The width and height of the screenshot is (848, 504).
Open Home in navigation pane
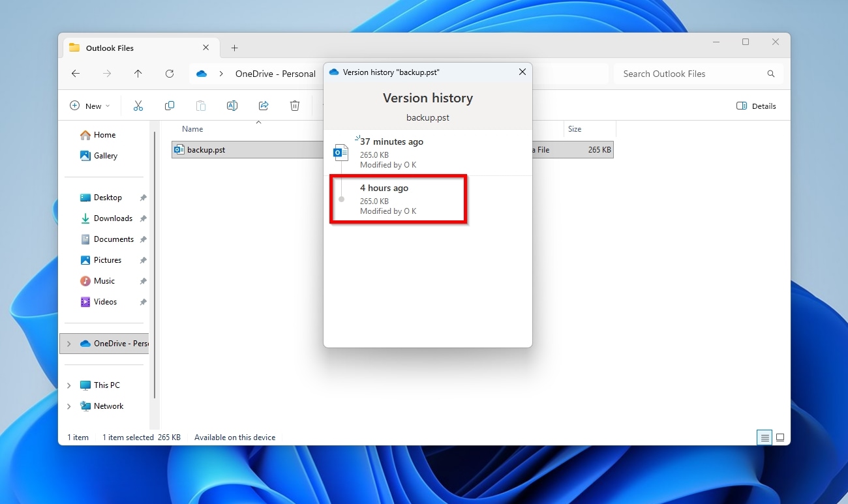104,135
